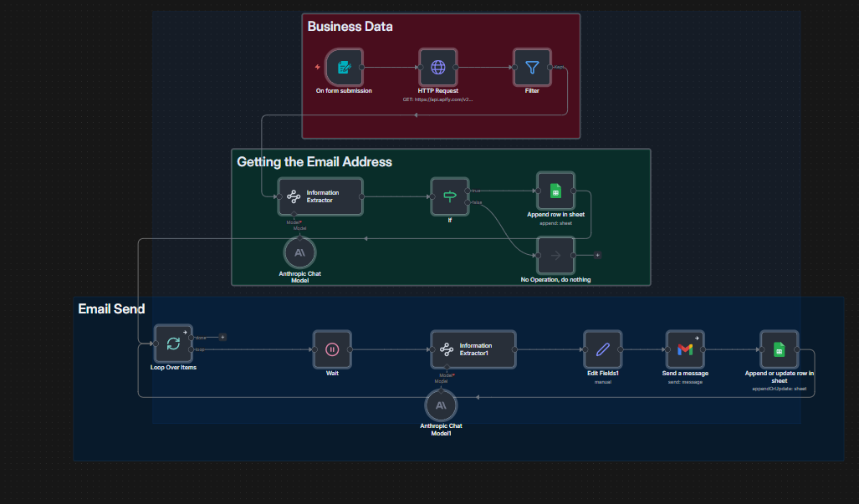Click the "Email Send" sticky note title
Screen dimensions: 859x504
point(111,308)
